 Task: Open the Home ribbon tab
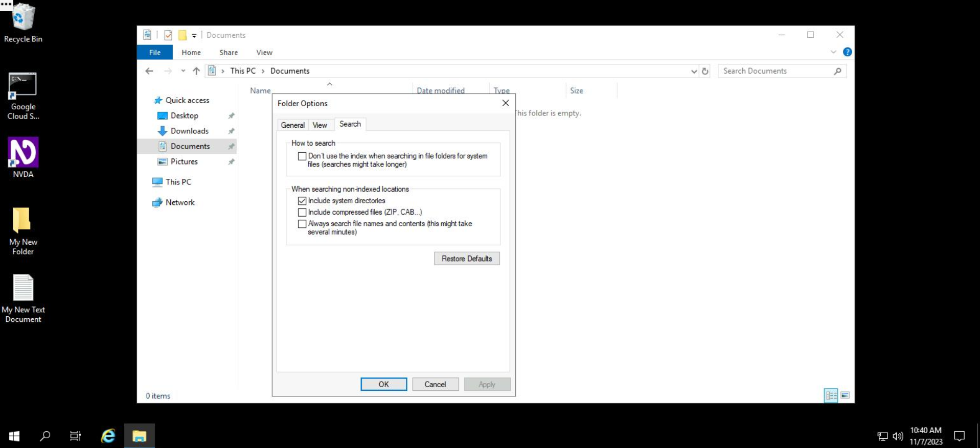pos(191,53)
